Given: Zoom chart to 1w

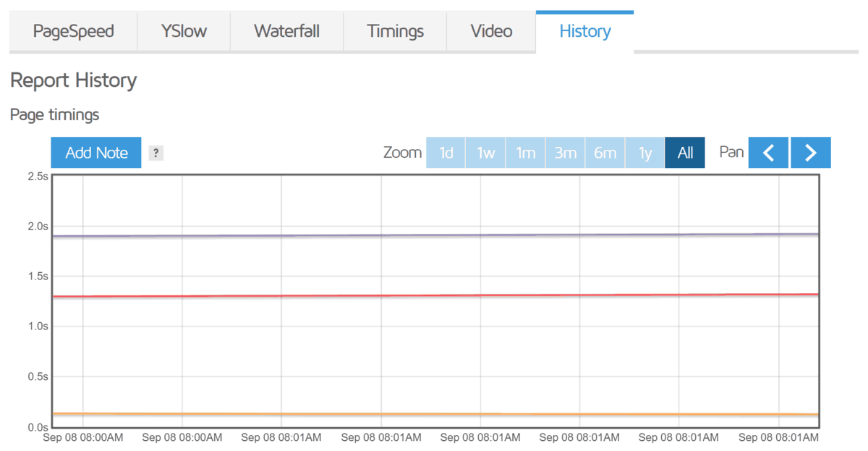Looking at the screenshot, I should pos(485,153).
